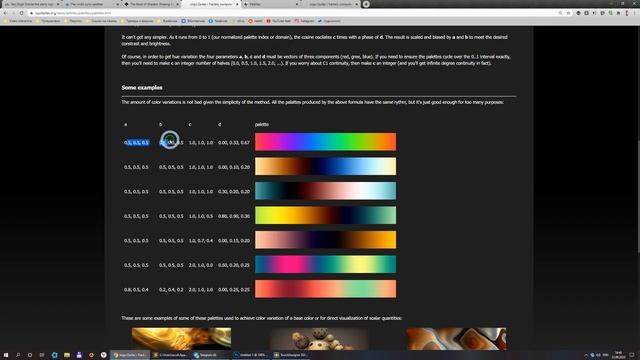
Task: Click the Chrome menu button (three dots)
Action: (x=635, y=13)
